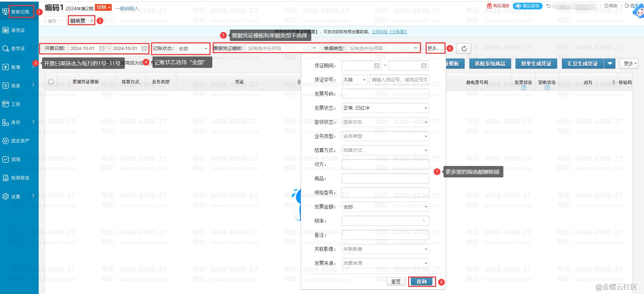
Task: Open calendar picker for end 开票日期
Action: pos(144,48)
